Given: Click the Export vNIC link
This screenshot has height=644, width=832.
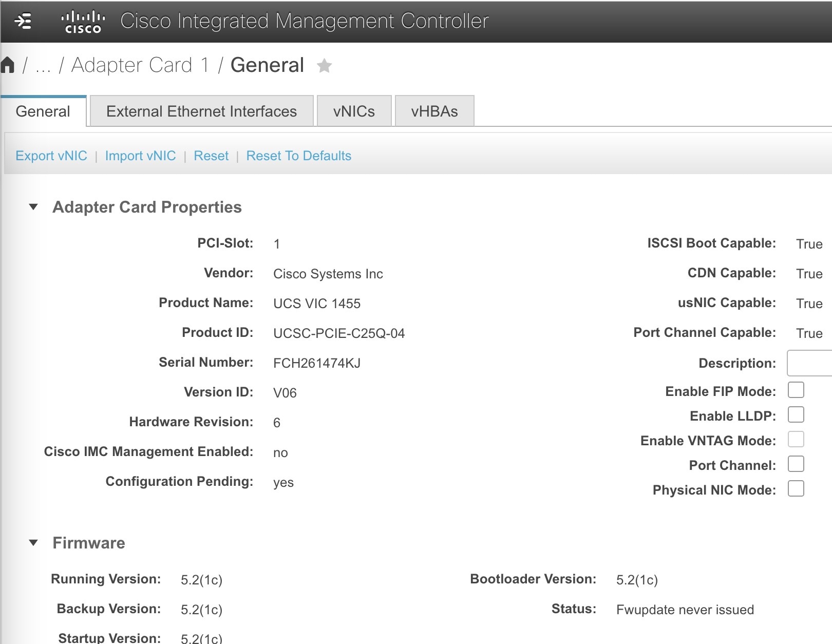Looking at the screenshot, I should pos(51,156).
